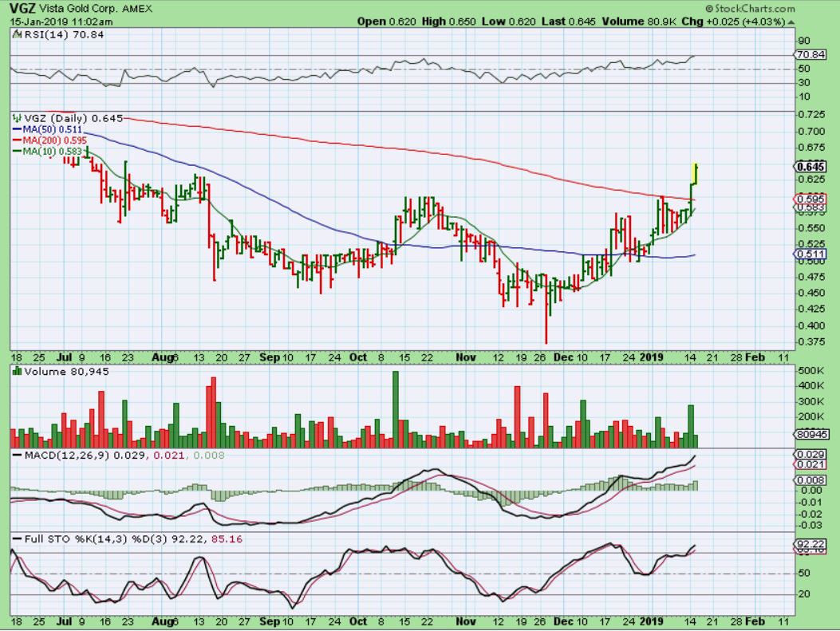The image size is (840, 631).
Task: Click the 70.84 RSI value tag on right axis
Action: click(810, 54)
